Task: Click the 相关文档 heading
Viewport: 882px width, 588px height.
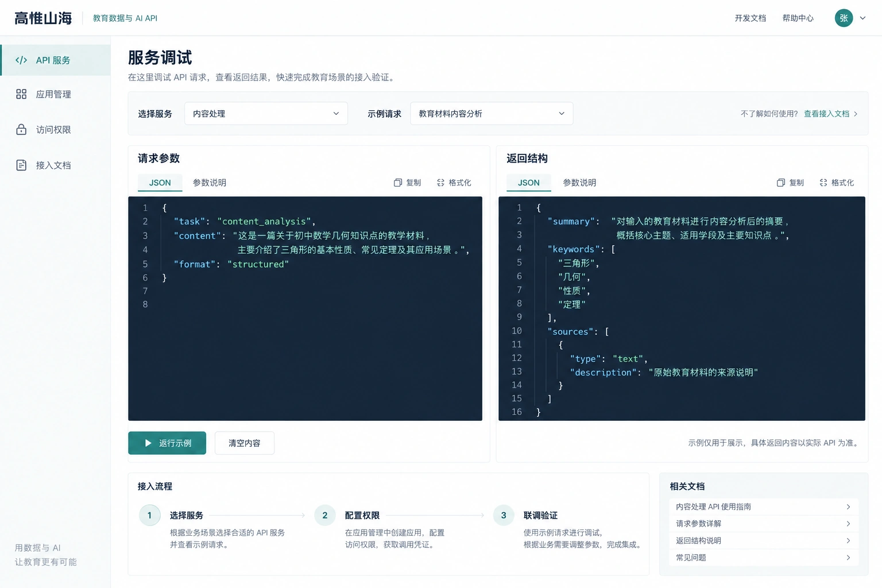Action: (x=687, y=486)
